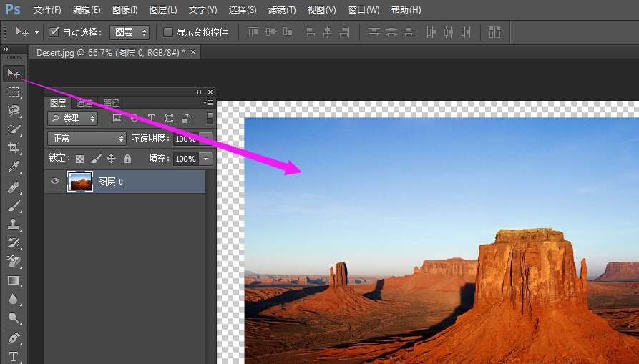
Task: Expand the 类型 layer filter dropdown
Action: coord(72,119)
